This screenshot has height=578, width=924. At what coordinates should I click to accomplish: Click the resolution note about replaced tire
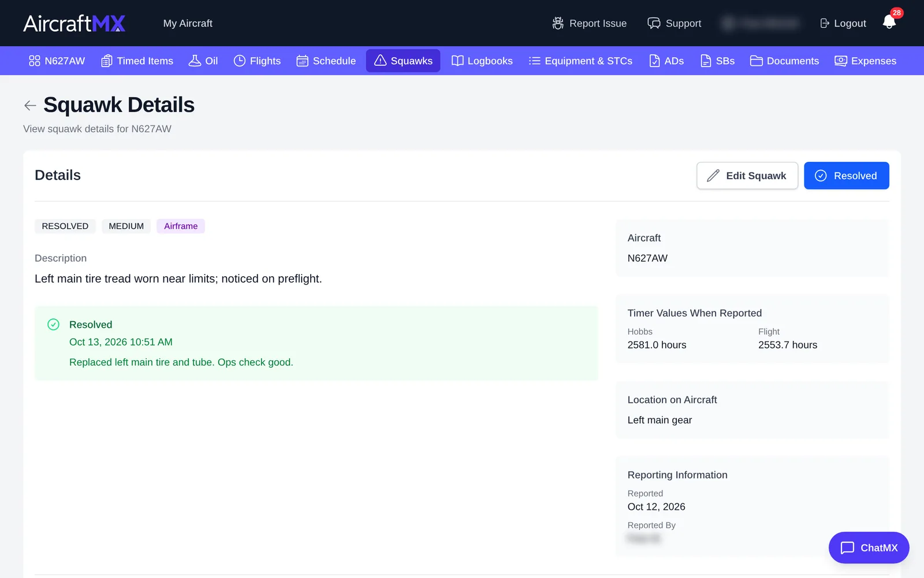[x=181, y=362]
